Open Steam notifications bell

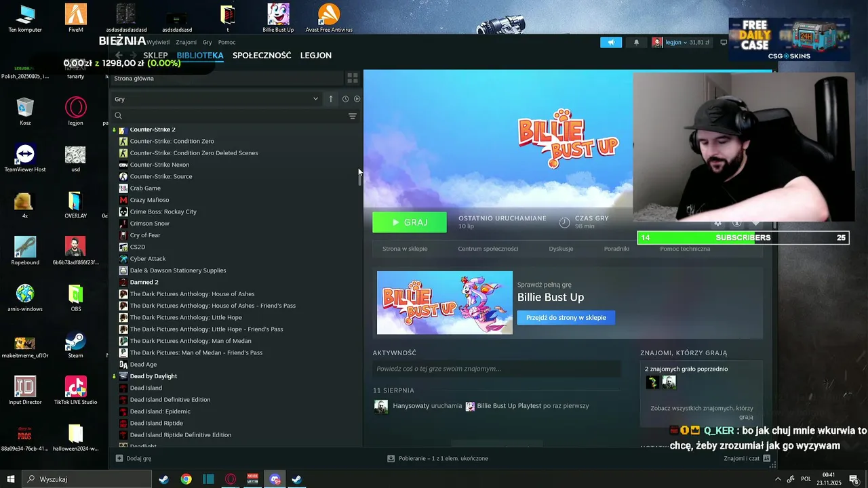636,42
